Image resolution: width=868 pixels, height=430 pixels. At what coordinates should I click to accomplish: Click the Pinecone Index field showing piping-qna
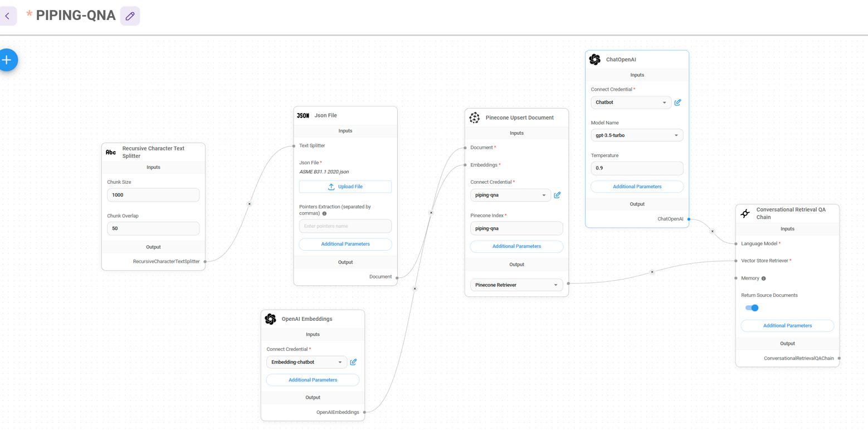pyautogui.click(x=516, y=228)
